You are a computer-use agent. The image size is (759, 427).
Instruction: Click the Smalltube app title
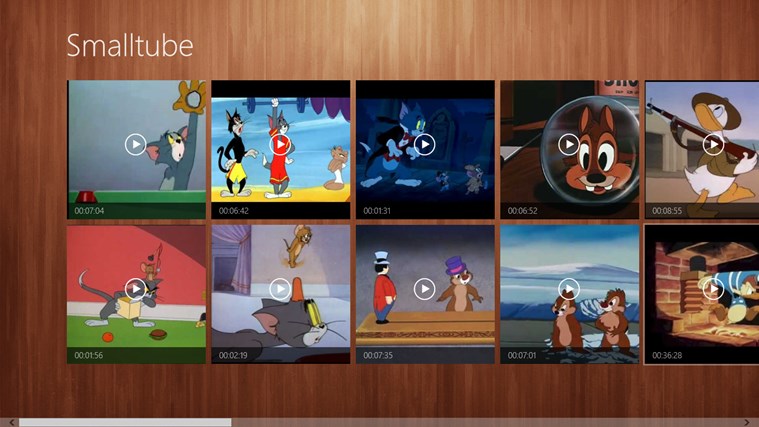pyautogui.click(x=130, y=46)
